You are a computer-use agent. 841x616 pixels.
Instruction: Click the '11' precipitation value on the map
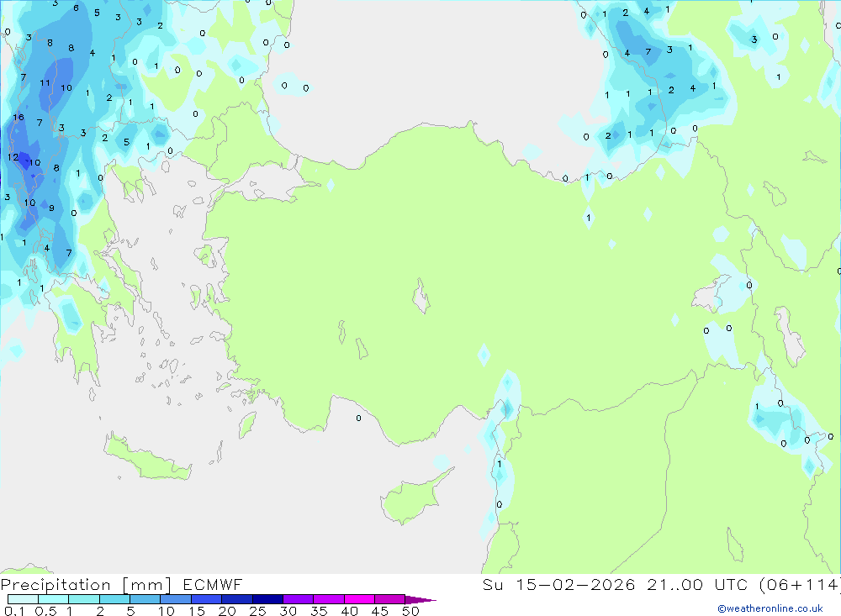coord(45,83)
